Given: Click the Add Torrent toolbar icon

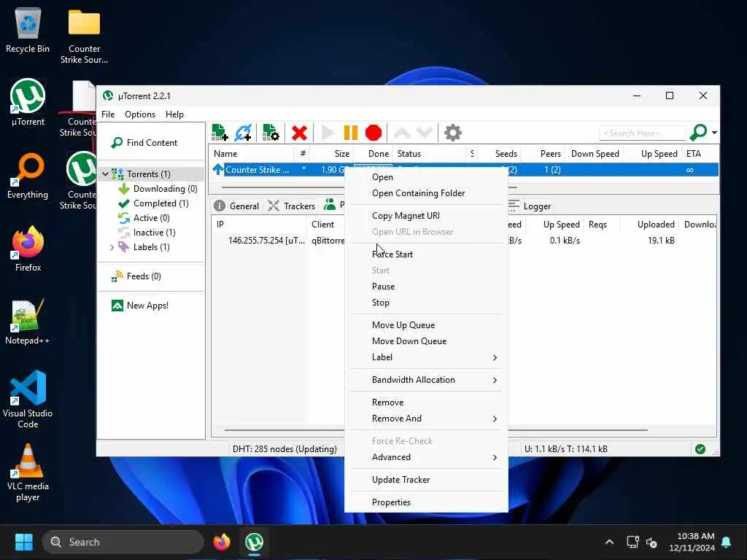Looking at the screenshot, I should 219,133.
